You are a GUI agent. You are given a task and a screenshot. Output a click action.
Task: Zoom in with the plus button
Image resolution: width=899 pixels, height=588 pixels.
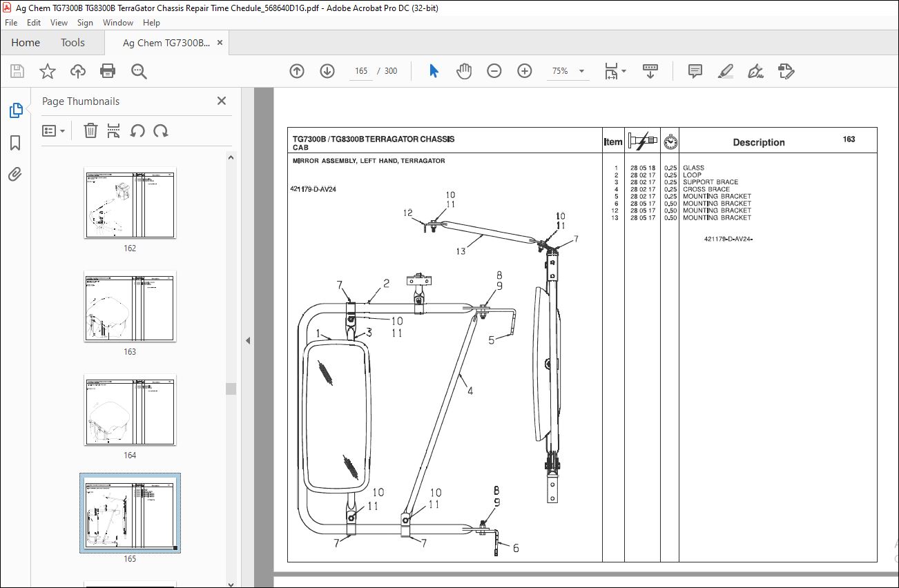(525, 71)
